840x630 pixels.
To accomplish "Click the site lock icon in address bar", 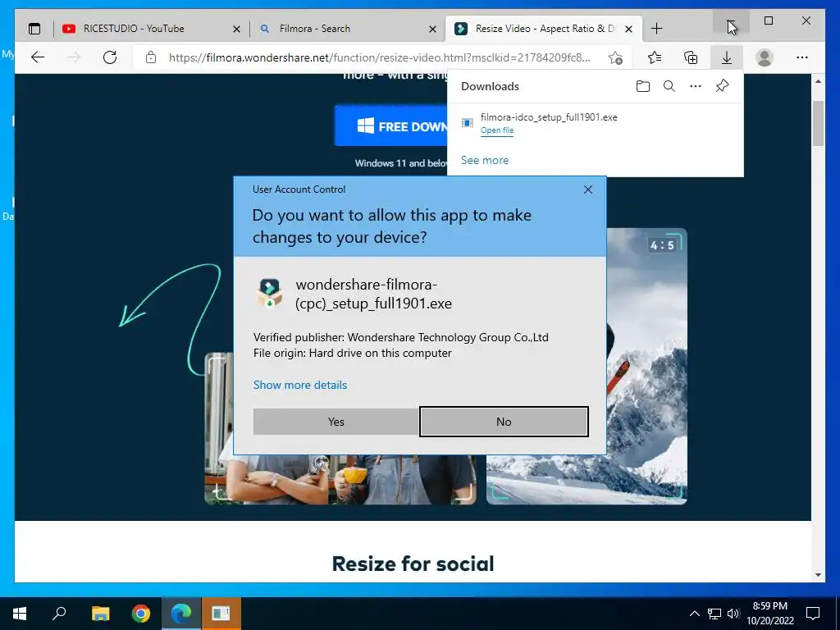I will pos(151,57).
